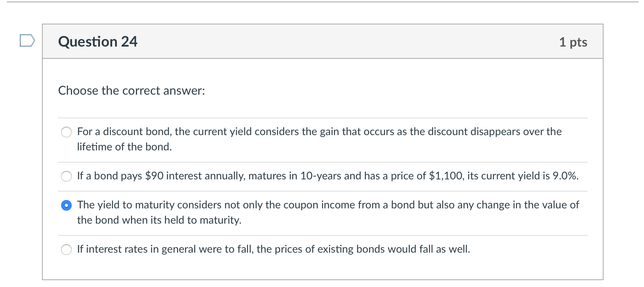Screen dimensions: 644x287
Task: Click the selected answer's filled radio indicator
Action: pyautogui.click(x=66, y=205)
